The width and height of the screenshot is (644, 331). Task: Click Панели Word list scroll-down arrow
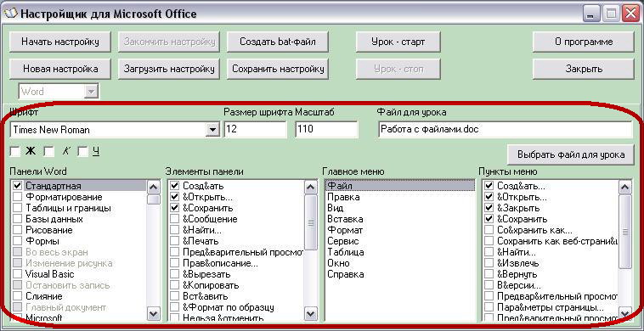tap(154, 314)
